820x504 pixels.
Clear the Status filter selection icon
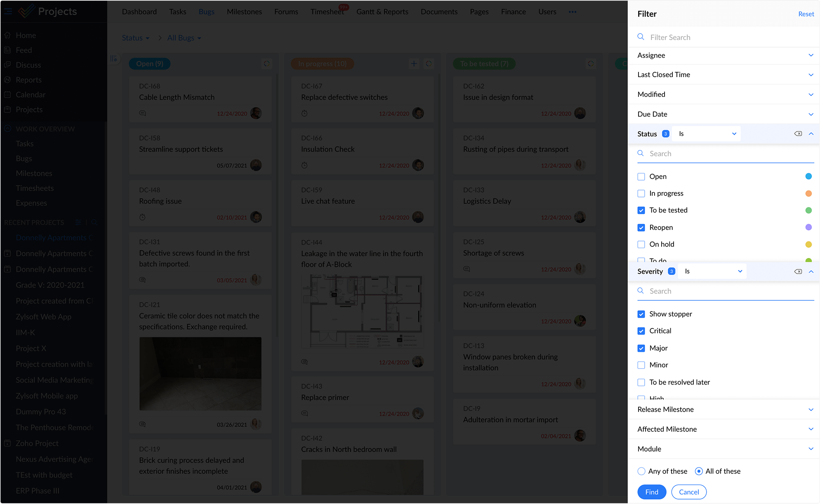tap(798, 134)
